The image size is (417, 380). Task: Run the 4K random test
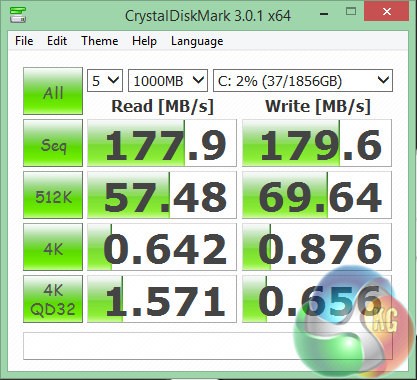pyautogui.click(x=53, y=247)
